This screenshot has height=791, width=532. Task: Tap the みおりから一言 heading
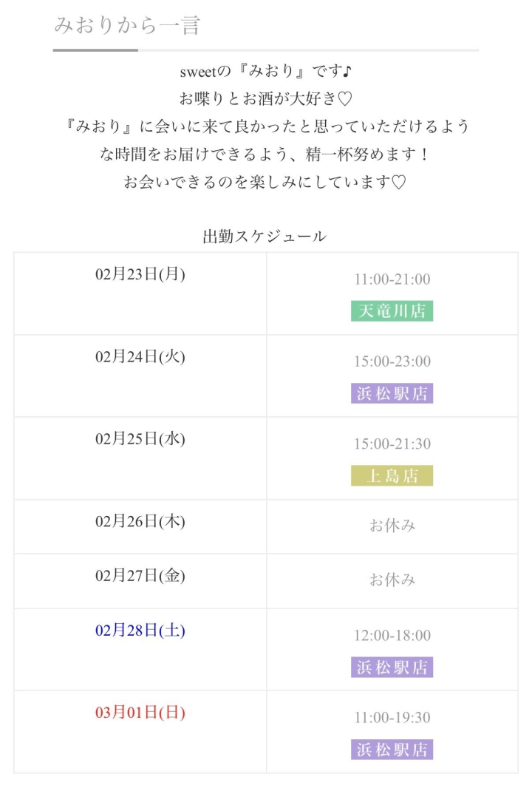pyautogui.click(x=127, y=25)
